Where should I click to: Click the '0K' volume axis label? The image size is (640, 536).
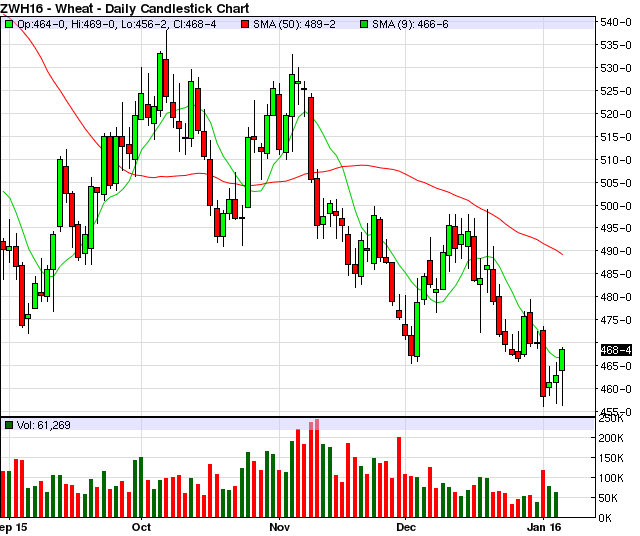[x=605, y=518]
